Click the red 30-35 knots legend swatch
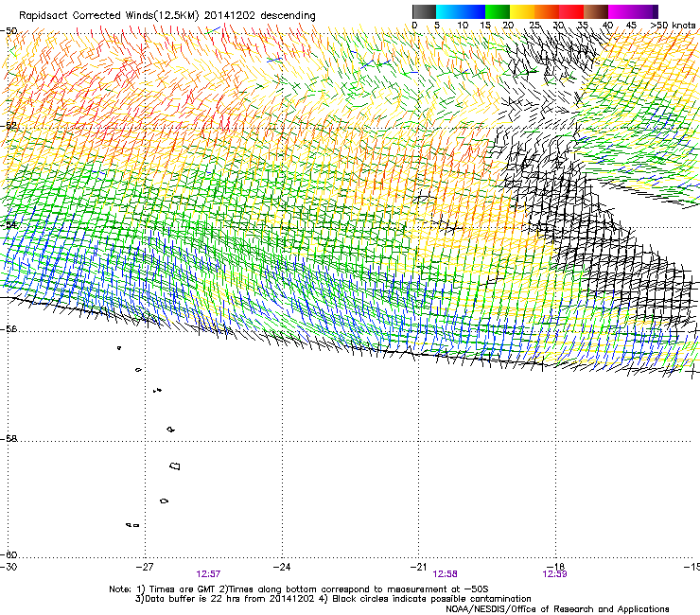The image size is (700, 615). point(571,11)
